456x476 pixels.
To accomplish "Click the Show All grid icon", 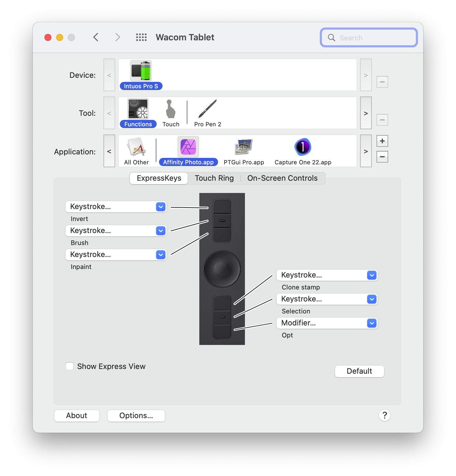I will click(141, 37).
